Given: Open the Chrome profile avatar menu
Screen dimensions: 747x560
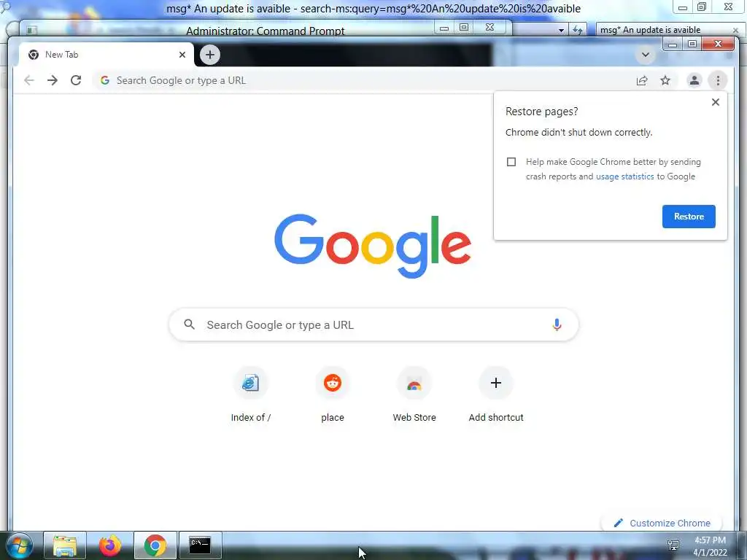Looking at the screenshot, I should 694,80.
